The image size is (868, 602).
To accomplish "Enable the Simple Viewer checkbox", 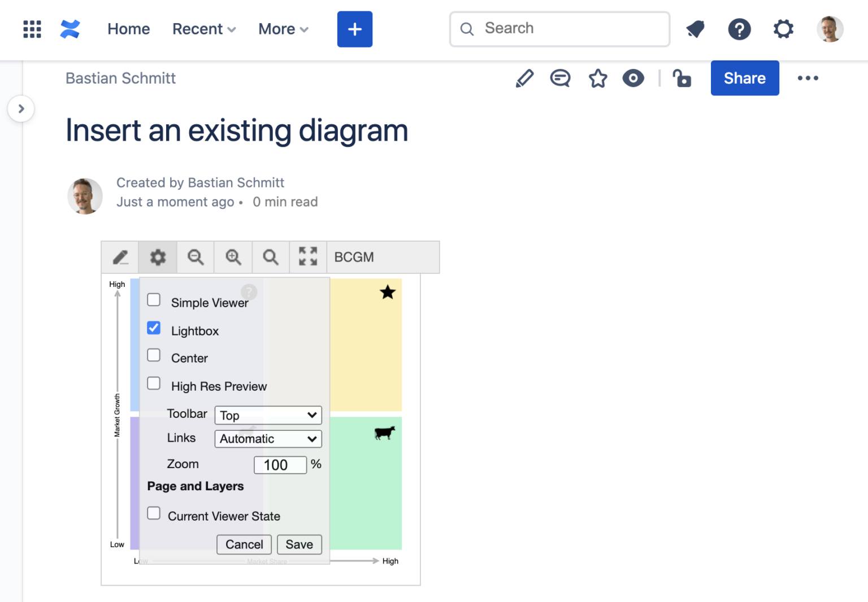I will [x=154, y=300].
